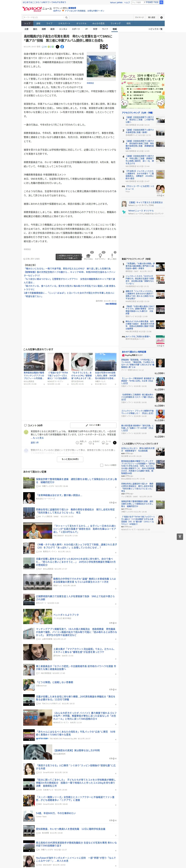Open 速報 tab in navigation bar

coord(38,24)
